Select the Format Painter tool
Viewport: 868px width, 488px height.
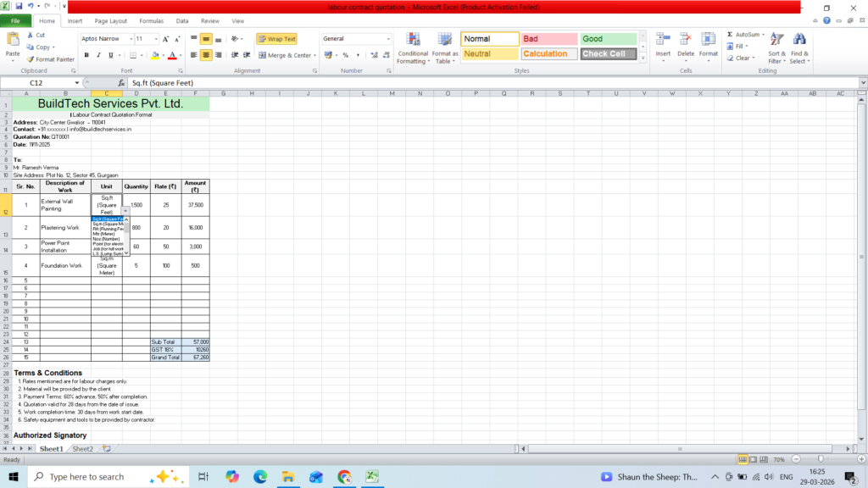[x=50, y=59]
